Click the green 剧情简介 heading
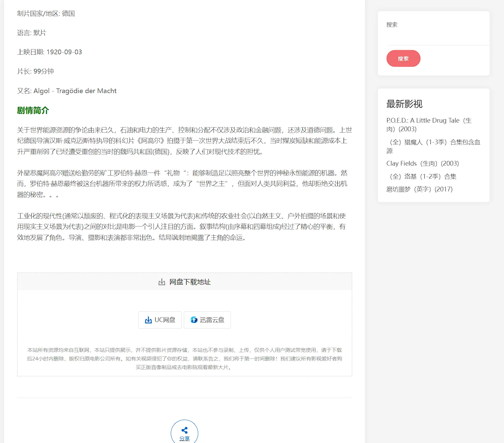 [x=33, y=110]
